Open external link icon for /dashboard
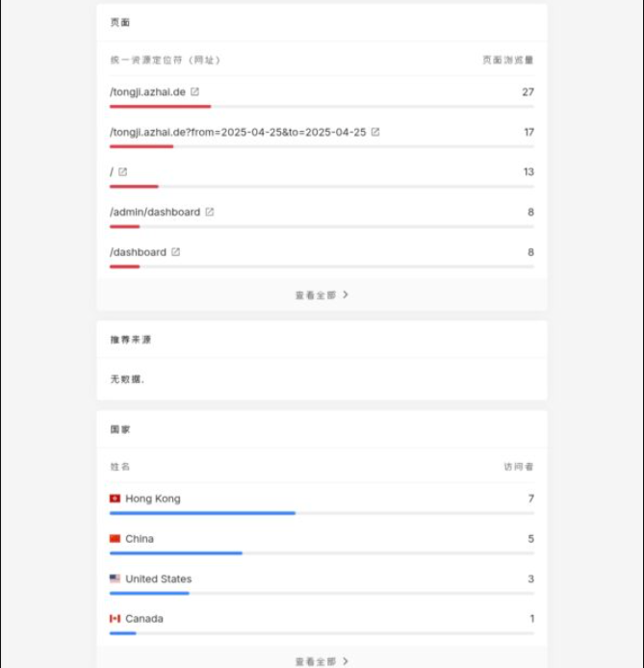The image size is (644, 668). pyautogui.click(x=175, y=252)
